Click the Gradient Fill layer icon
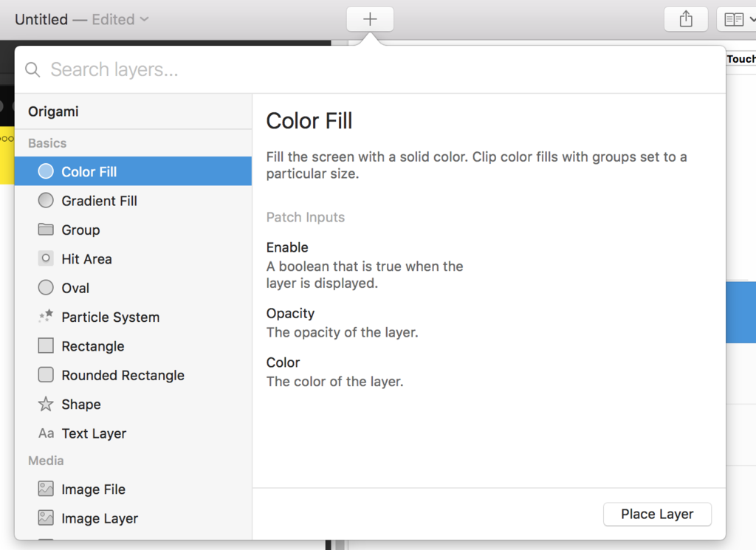 46,200
